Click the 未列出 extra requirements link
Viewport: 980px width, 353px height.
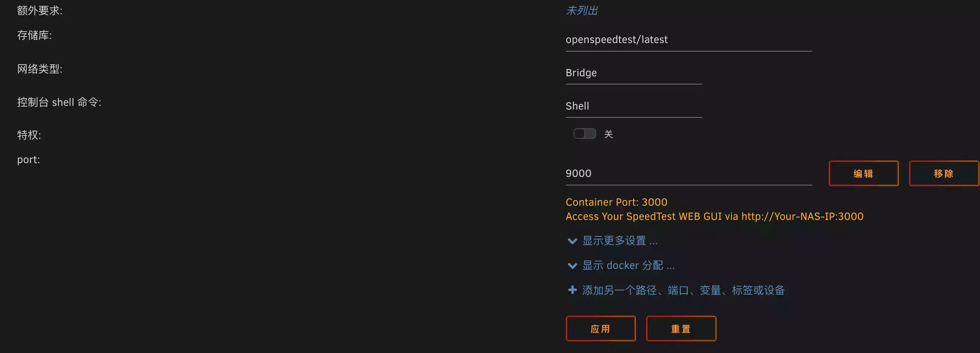(582, 11)
